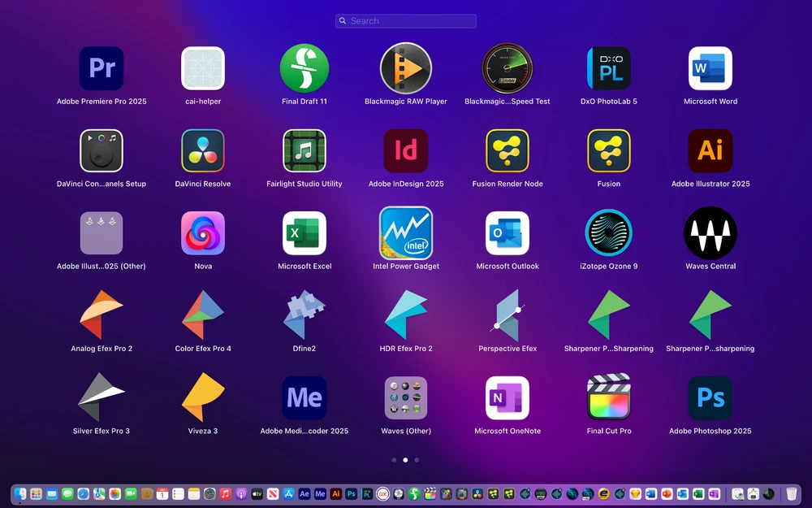Click the Launchpad Search field

(x=406, y=21)
